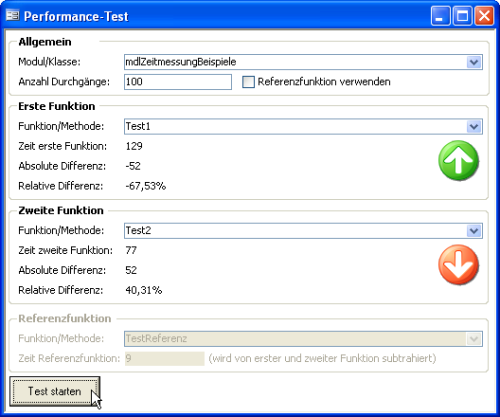Image resolution: width=500 pixels, height=417 pixels.
Task: Expand the disabled TestReferenz dropdown arrow
Action: [474, 339]
